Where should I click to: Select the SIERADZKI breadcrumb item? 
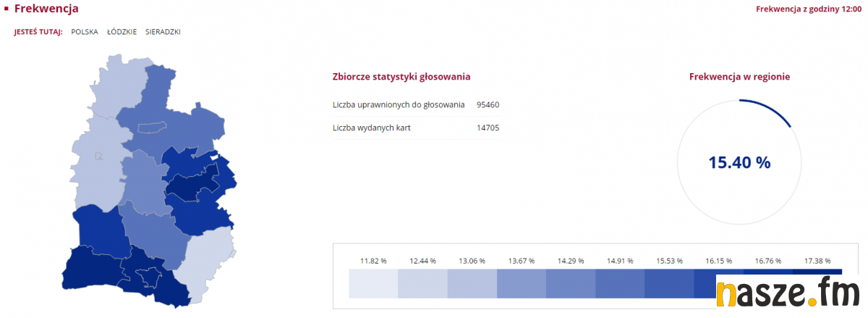pos(163,32)
